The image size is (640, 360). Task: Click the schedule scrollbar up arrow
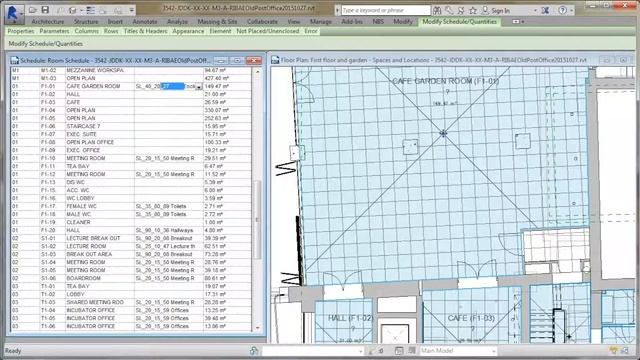(x=257, y=72)
